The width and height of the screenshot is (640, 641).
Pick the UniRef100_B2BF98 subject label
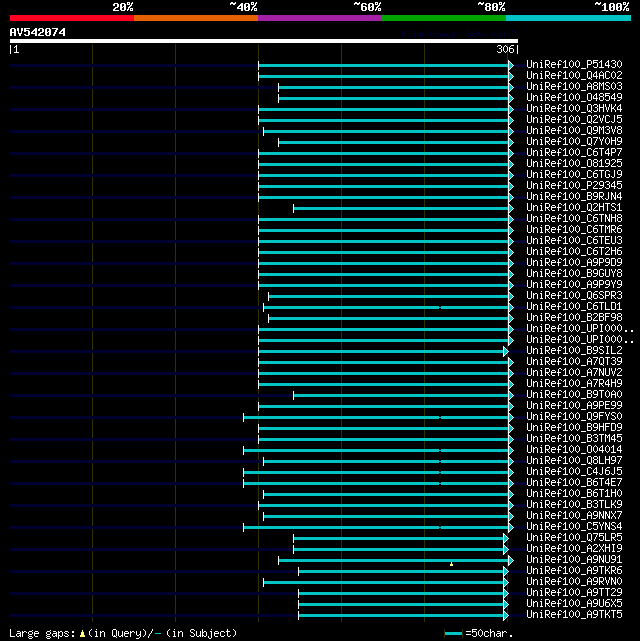coord(574,318)
